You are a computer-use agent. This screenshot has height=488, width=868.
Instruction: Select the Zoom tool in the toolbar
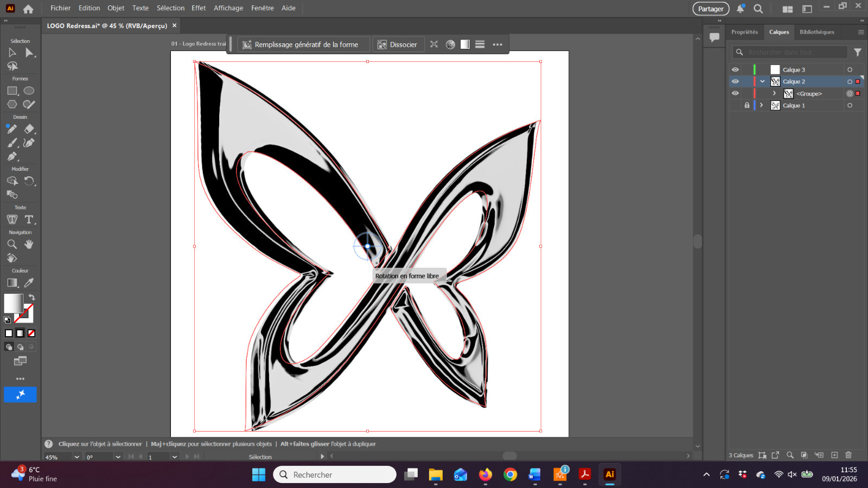pos(12,244)
